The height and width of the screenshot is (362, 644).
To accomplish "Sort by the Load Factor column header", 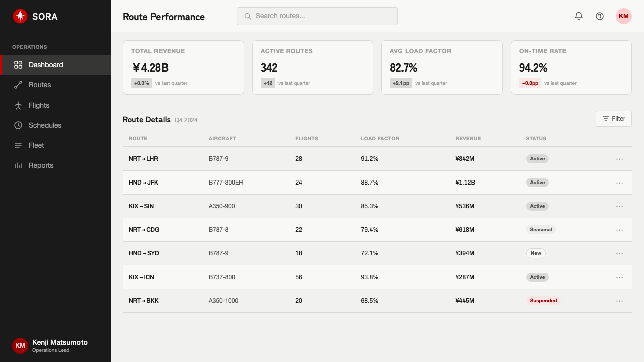I will tap(380, 139).
